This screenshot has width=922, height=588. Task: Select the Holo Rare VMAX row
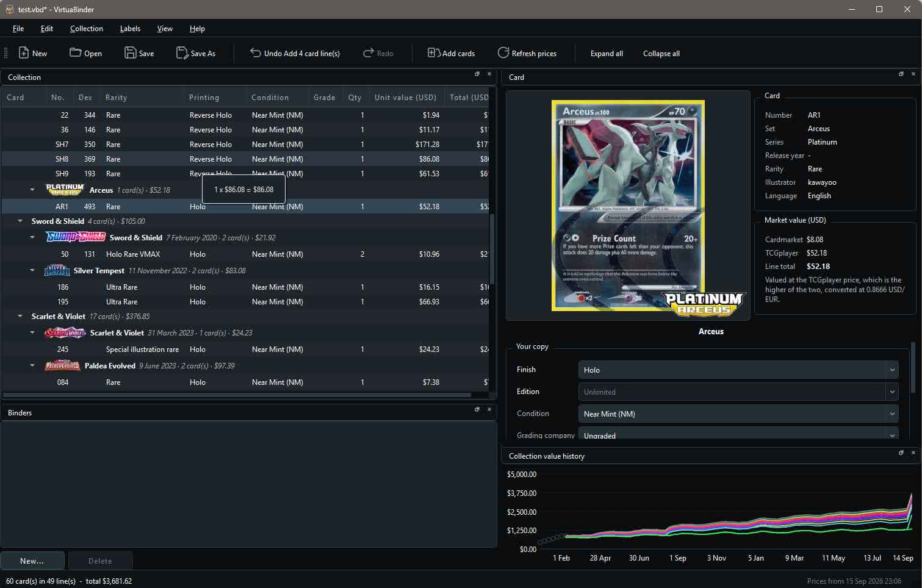click(245, 254)
